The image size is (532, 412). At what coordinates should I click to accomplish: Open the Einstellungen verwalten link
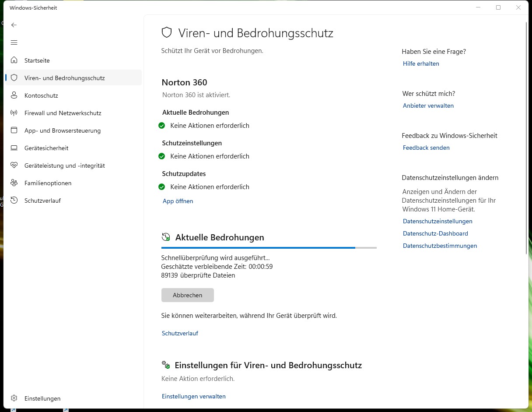tap(194, 396)
